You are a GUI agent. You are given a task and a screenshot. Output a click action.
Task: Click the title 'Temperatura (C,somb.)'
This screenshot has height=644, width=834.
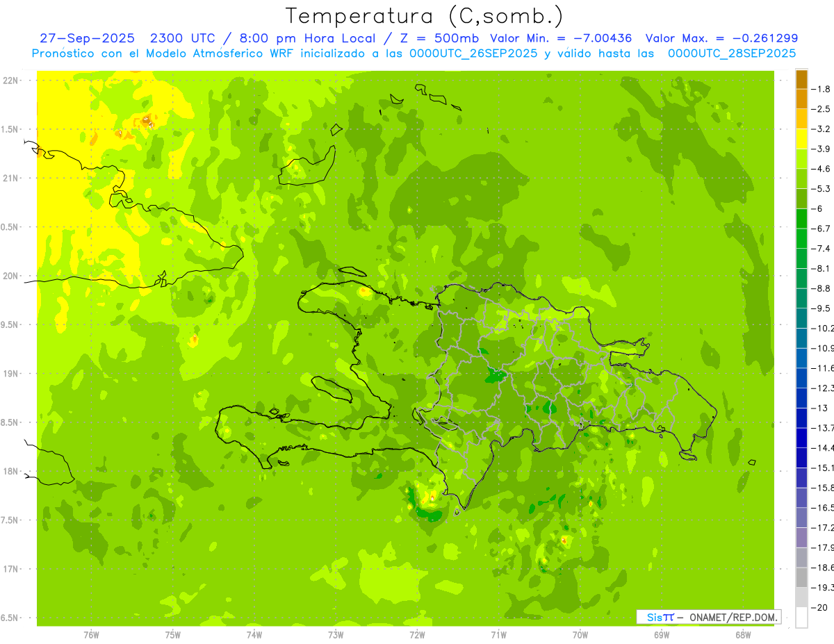tap(424, 16)
